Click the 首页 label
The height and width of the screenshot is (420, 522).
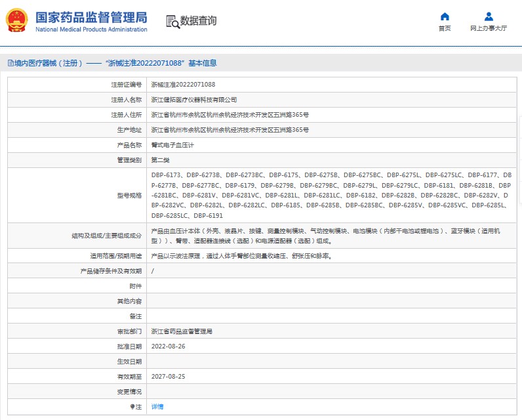[x=445, y=28]
